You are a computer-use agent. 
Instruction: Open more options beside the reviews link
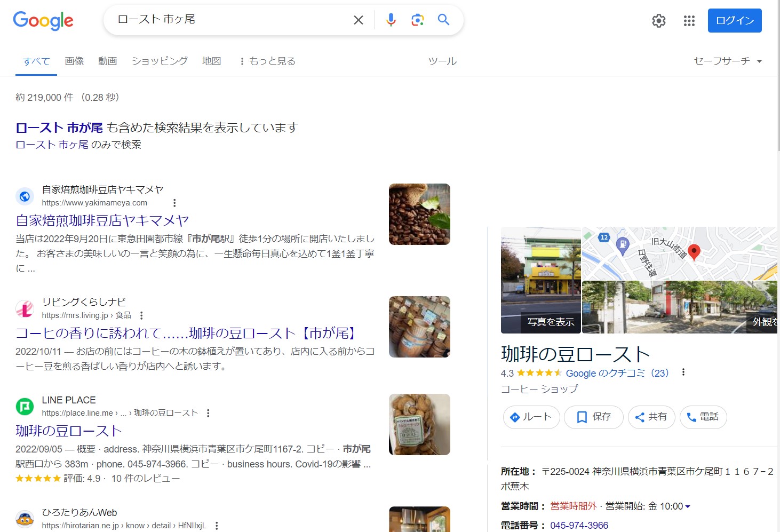(683, 372)
